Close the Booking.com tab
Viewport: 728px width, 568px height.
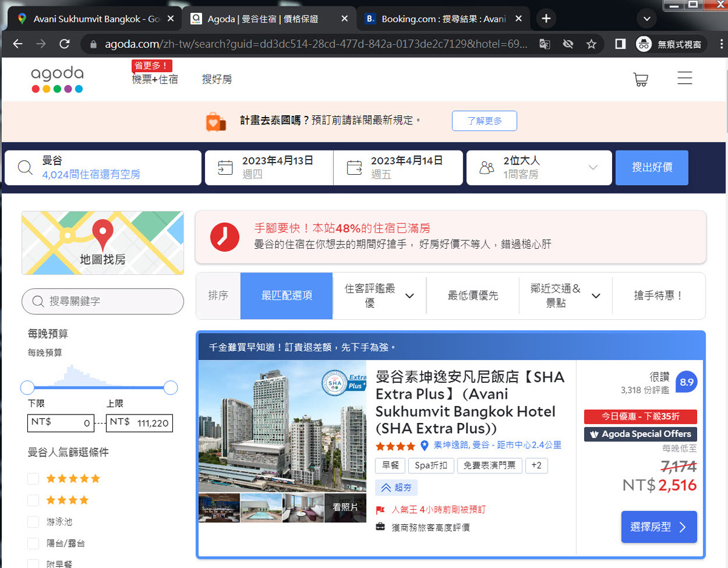[x=517, y=19]
